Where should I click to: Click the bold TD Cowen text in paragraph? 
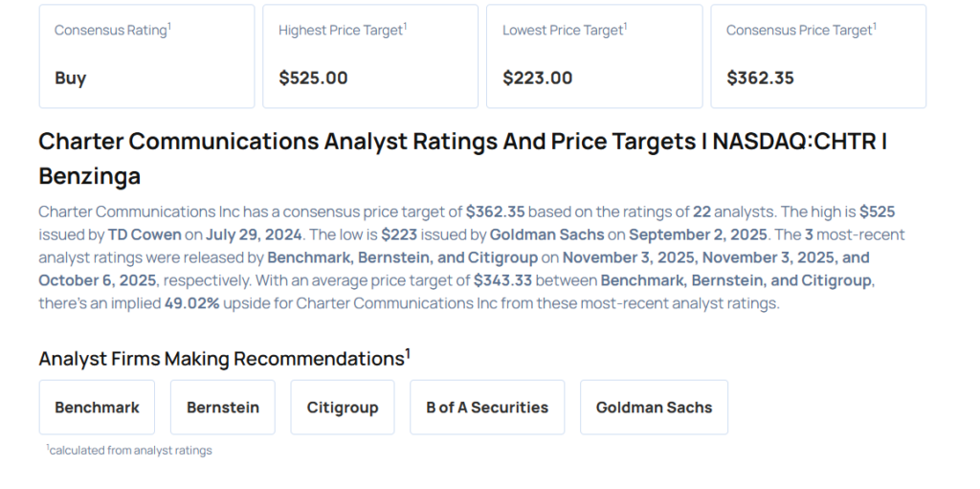pos(153,234)
